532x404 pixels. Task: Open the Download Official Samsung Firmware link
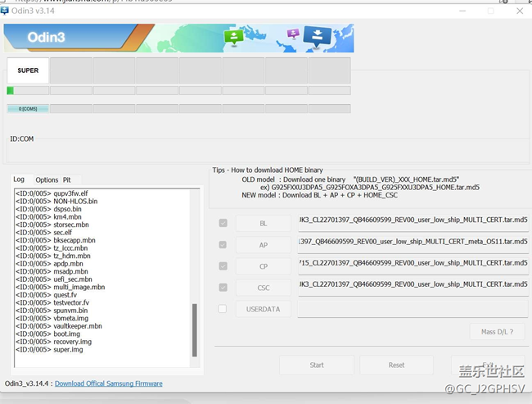pos(108,384)
